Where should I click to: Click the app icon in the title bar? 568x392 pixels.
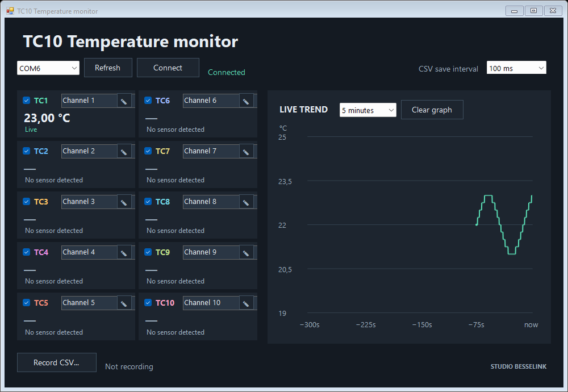10,11
